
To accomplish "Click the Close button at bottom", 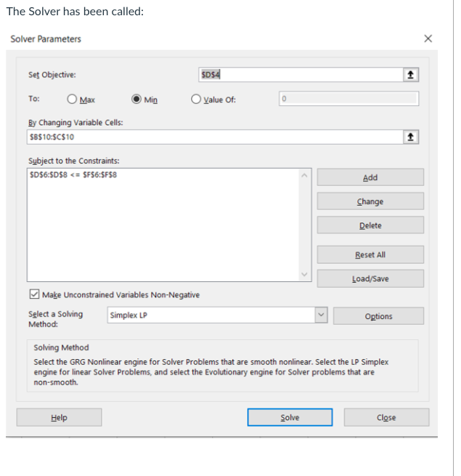I will (x=386, y=417).
